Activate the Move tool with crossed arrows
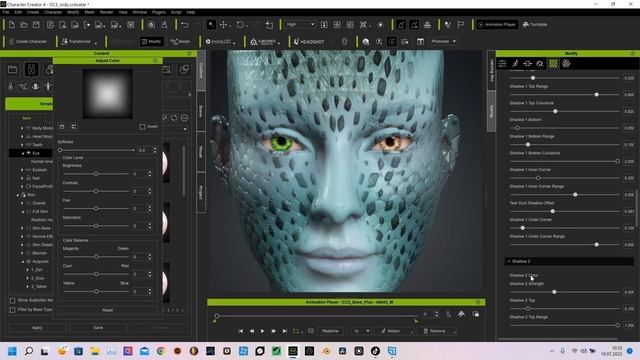This screenshot has width=640, height=360. (x=224, y=25)
